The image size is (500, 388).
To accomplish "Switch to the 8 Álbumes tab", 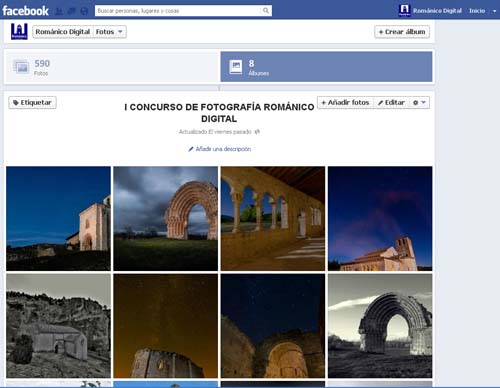I will [x=326, y=67].
